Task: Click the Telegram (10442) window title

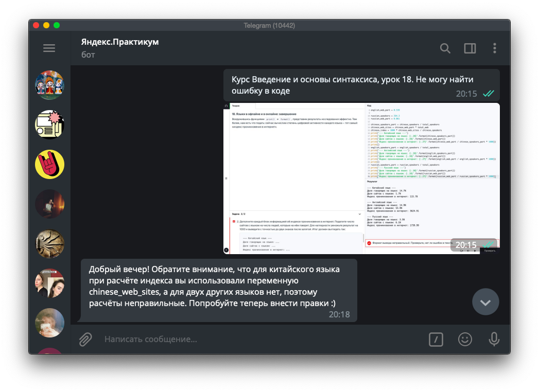Action: pos(269,25)
